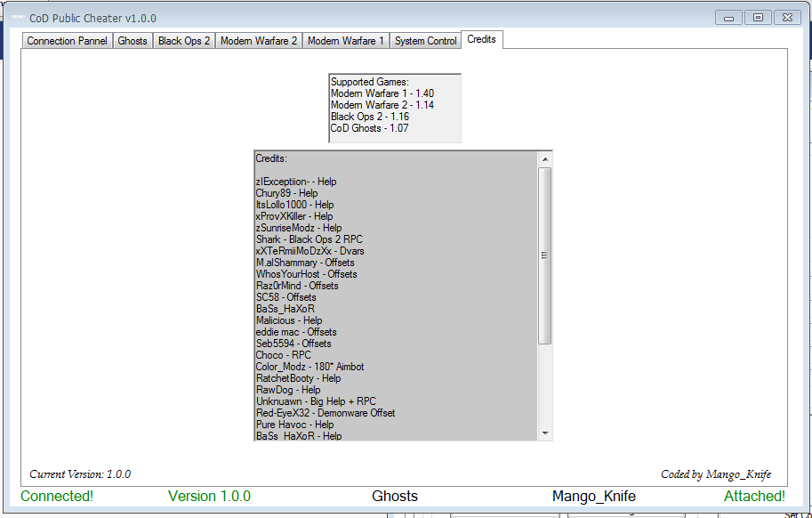Click the green 'Version 1.0.0' status text

point(209,497)
